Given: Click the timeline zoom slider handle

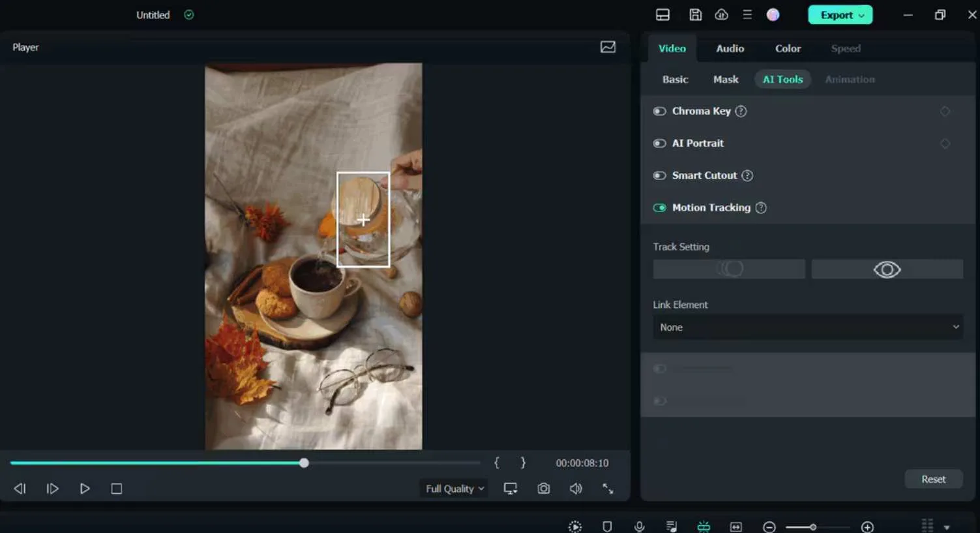Looking at the screenshot, I should pyautogui.click(x=813, y=527).
